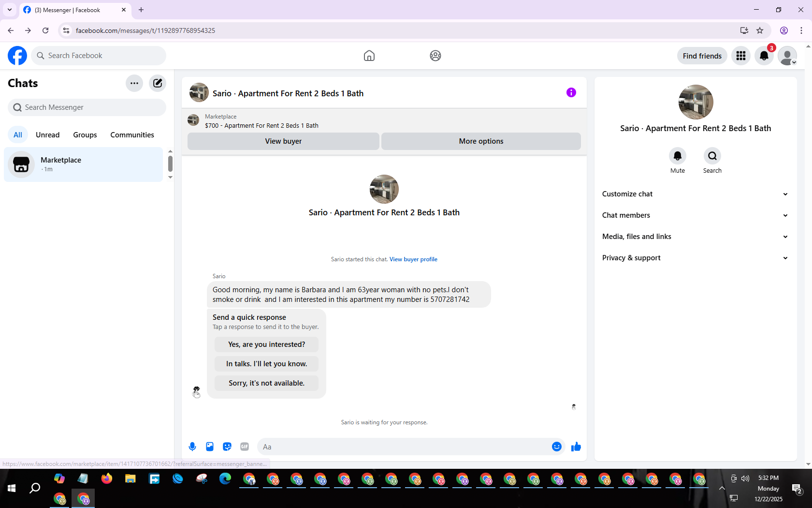Send a thumbs-up like
Screen dimensions: 812x508
(x=576, y=447)
